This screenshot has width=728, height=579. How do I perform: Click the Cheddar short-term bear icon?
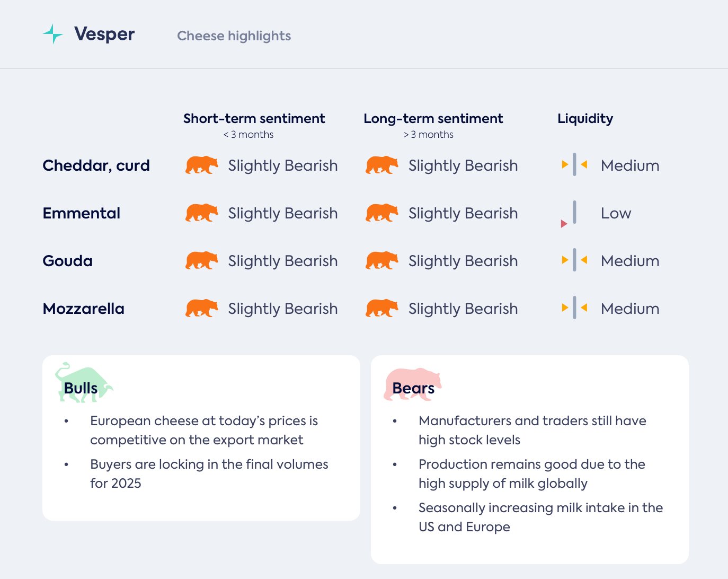pyautogui.click(x=201, y=165)
